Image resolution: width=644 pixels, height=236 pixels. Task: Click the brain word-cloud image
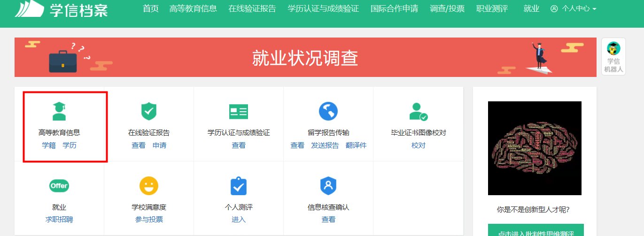(x=535, y=148)
